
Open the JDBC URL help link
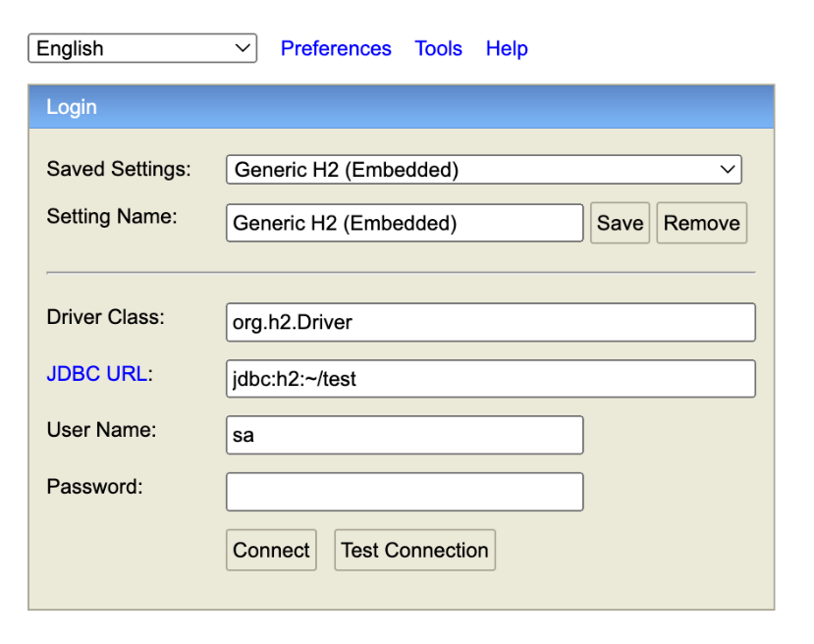[x=96, y=374]
